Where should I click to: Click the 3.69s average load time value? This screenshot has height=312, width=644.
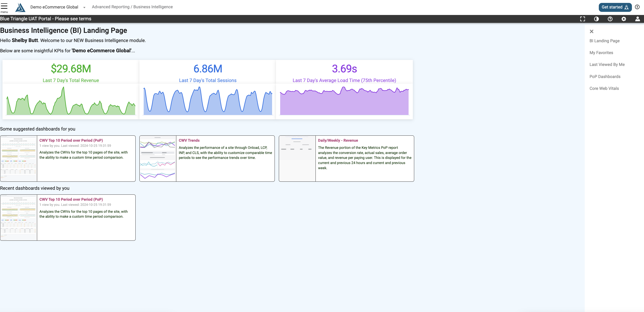(x=344, y=69)
